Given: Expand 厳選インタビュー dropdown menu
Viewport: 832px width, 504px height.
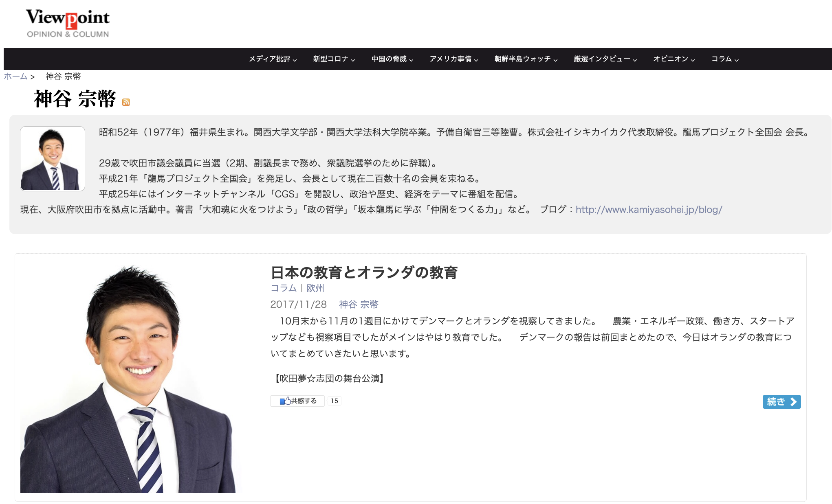Looking at the screenshot, I should click(x=605, y=59).
